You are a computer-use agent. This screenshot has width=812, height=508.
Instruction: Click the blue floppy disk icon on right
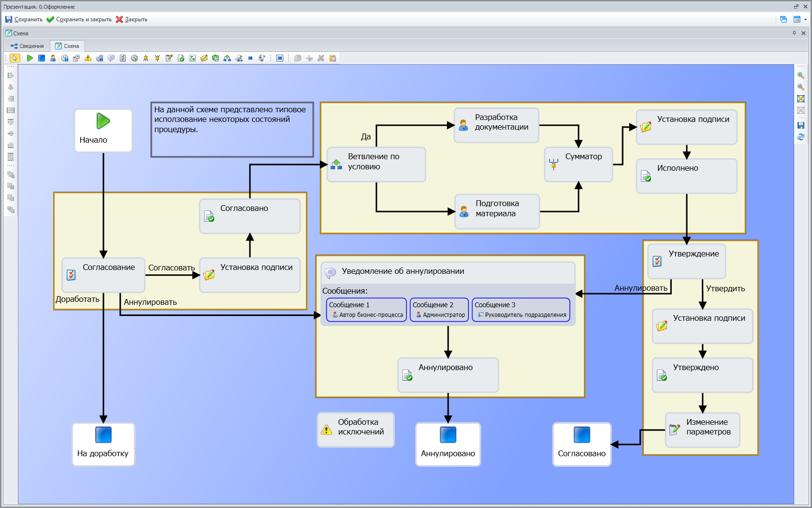point(800,125)
